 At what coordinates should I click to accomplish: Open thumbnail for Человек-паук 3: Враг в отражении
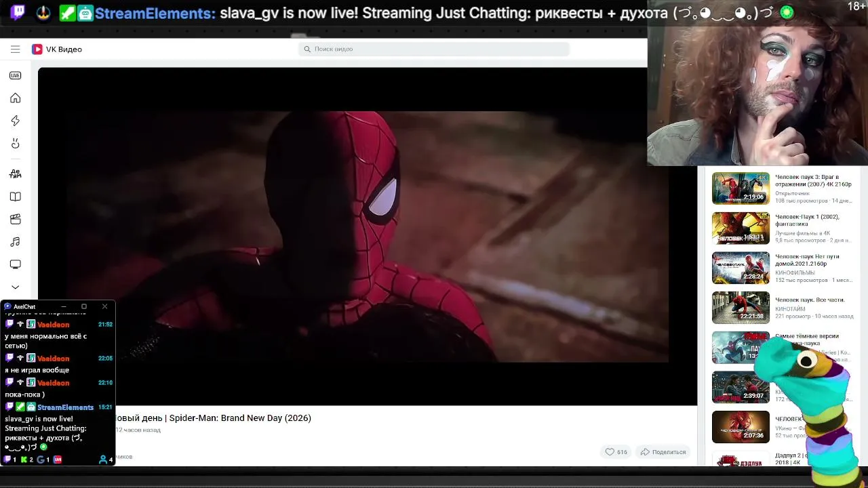[x=741, y=188]
